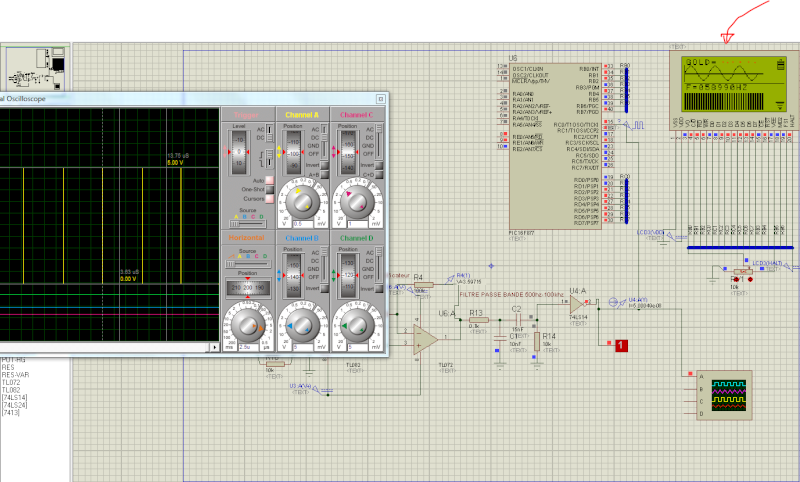This screenshot has width=800, height=482.
Task: Click Channel A coupling slider
Action: 324,142
